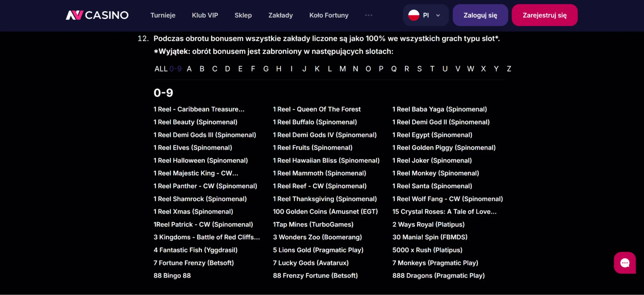644x295 pixels.
Task: Click '1 Reel Mammoth (Spinomenal)' entry
Action: coord(319,173)
